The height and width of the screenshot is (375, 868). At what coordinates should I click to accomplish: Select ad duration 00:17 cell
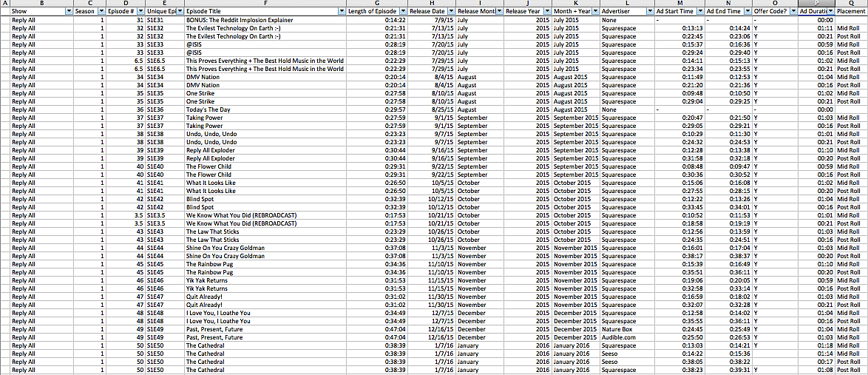[x=817, y=361]
